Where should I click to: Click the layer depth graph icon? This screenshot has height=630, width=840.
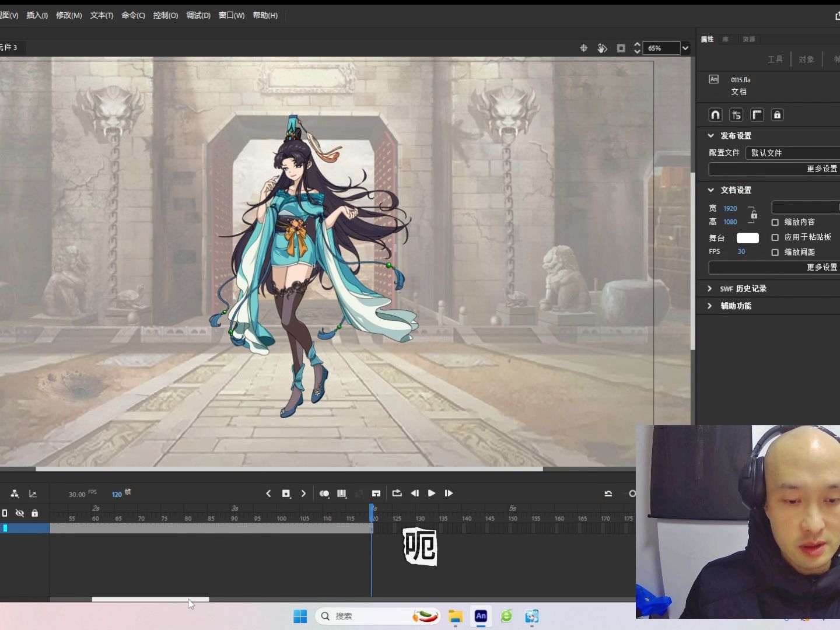[33, 494]
